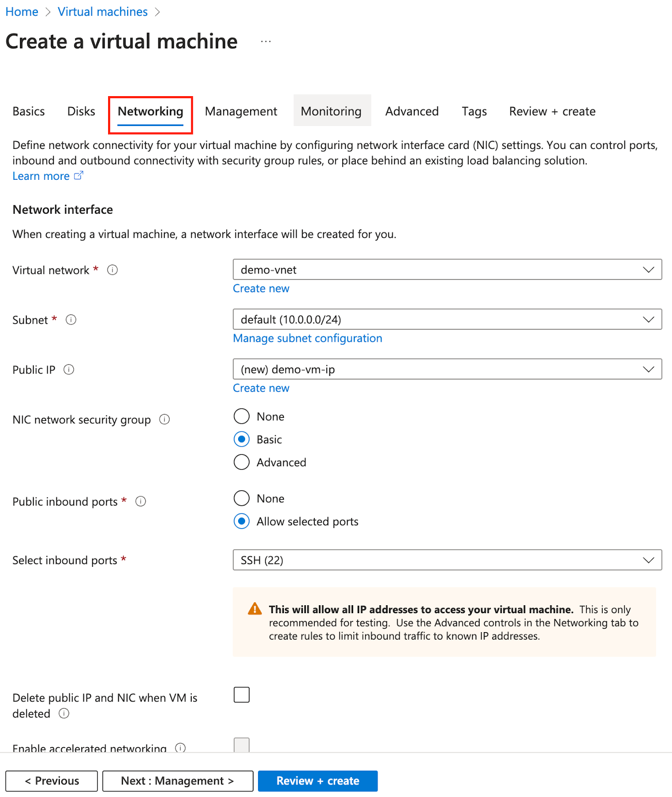Open the Virtual network info tooltip
The width and height of the screenshot is (672, 797).
[x=113, y=269]
